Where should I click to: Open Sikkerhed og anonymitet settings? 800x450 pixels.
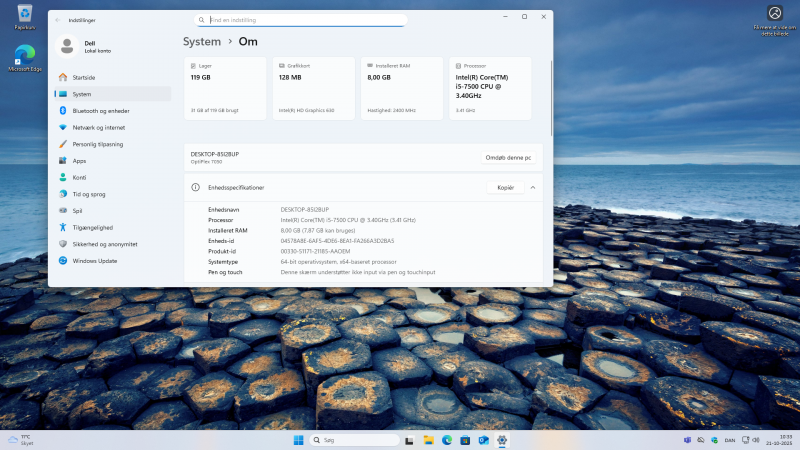pyautogui.click(x=104, y=244)
